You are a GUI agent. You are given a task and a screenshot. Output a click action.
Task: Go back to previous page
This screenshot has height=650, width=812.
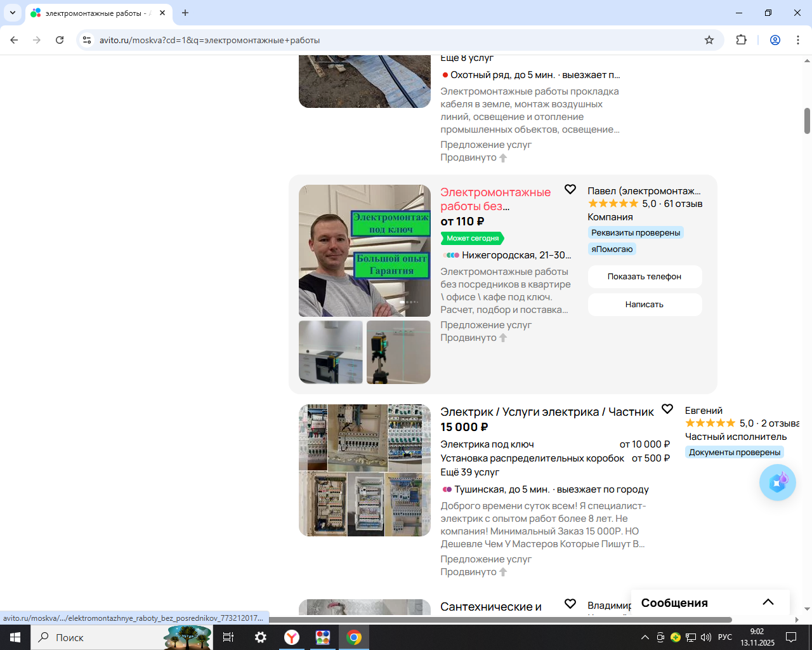click(14, 40)
